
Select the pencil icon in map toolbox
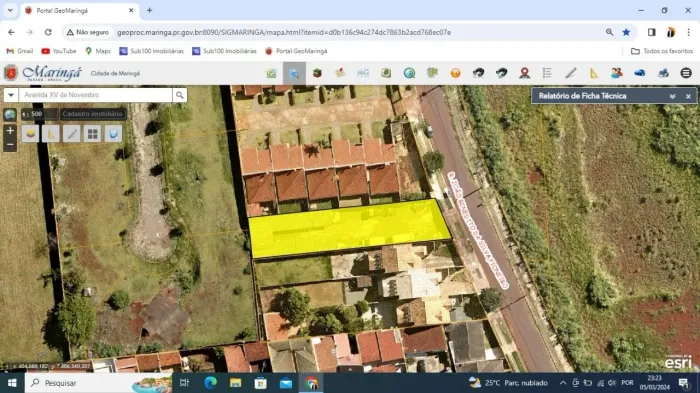click(72, 134)
